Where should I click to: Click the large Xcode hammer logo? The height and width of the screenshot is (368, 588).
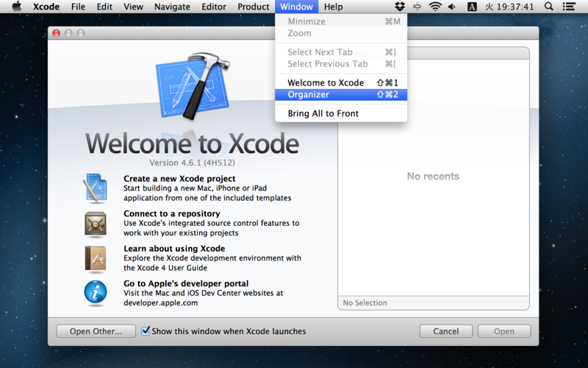click(x=193, y=86)
